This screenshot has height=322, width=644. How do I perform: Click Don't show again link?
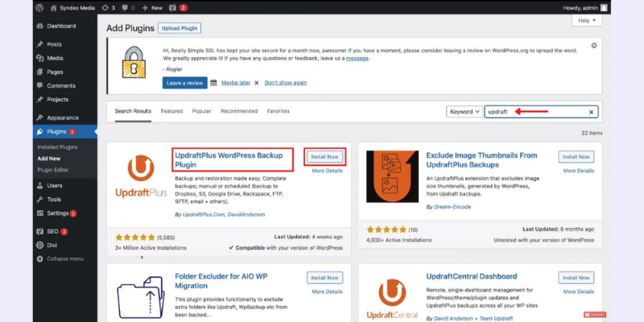pos(286,83)
